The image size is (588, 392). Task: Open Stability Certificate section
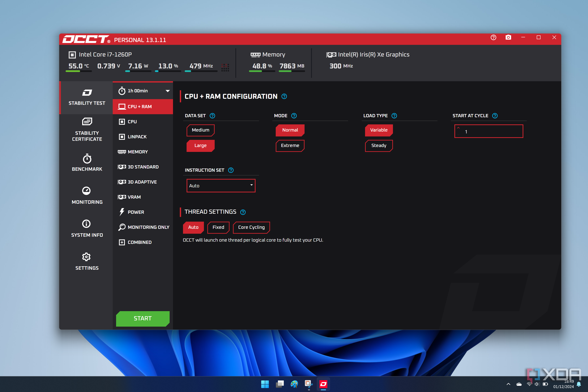coord(87,129)
